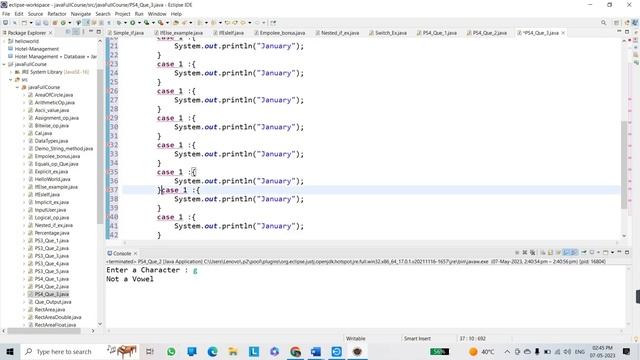Maximize the Console panel

pyautogui.click(x=627, y=253)
